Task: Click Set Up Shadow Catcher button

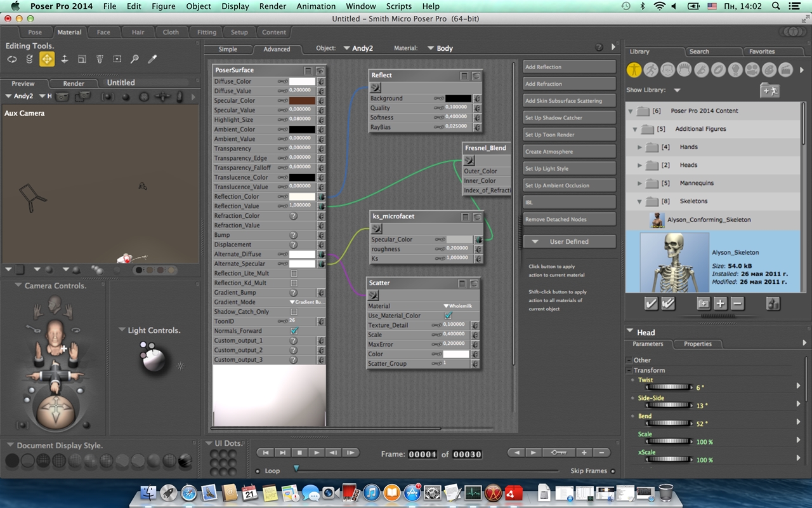Action: (569, 117)
